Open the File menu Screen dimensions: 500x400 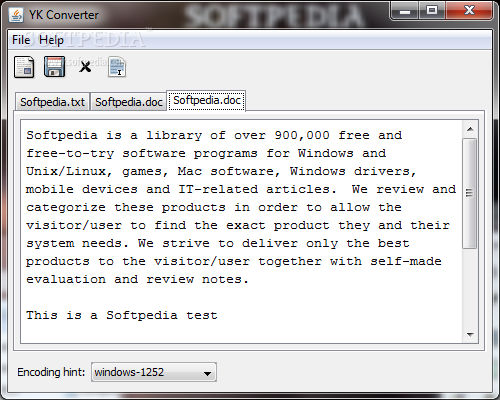click(21, 40)
